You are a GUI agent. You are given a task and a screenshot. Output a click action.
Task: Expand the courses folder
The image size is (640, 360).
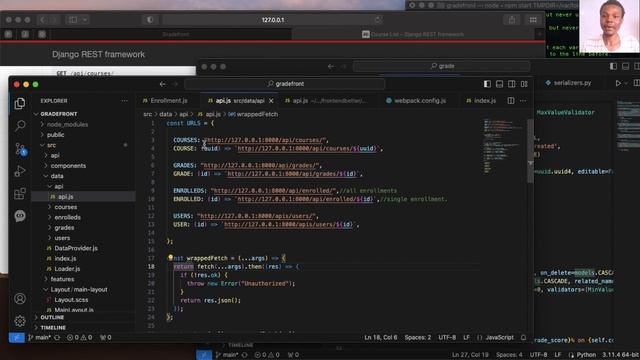65,207
